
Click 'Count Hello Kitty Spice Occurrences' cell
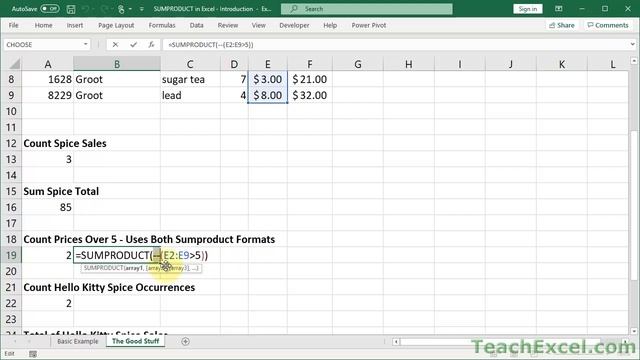click(x=109, y=287)
